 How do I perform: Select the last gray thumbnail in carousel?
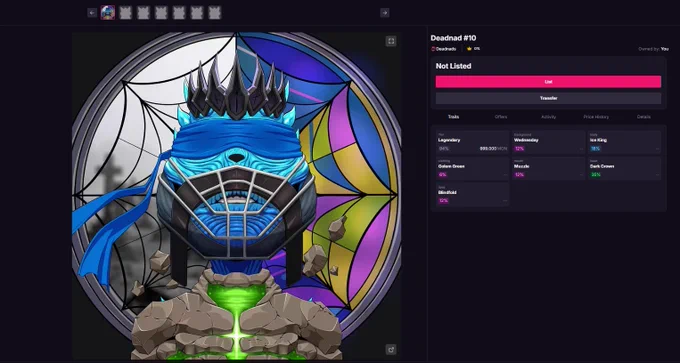point(215,13)
